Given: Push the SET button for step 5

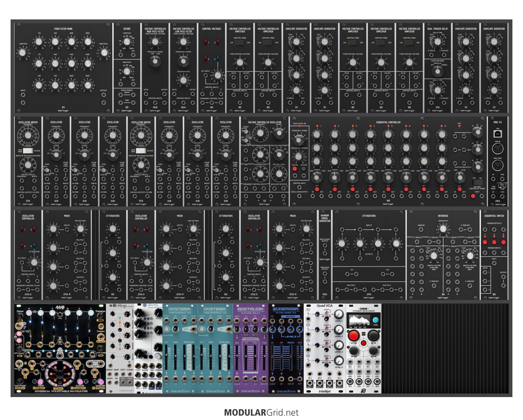Looking at the screenshot, I should coord(388,189).
